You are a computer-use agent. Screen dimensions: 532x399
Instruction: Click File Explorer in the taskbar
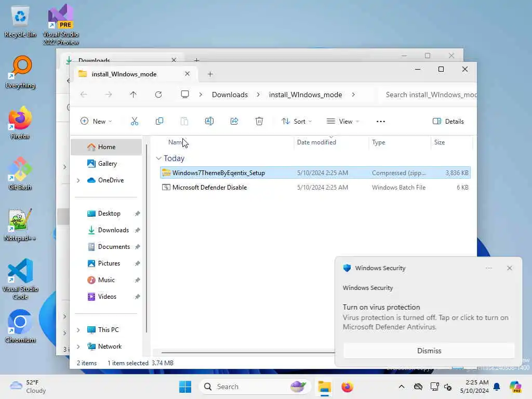[x=324, y=387]
